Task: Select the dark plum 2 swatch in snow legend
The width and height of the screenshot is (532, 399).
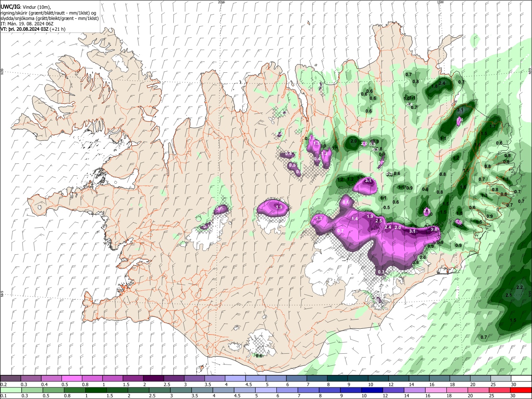Action: click(153, 379)
